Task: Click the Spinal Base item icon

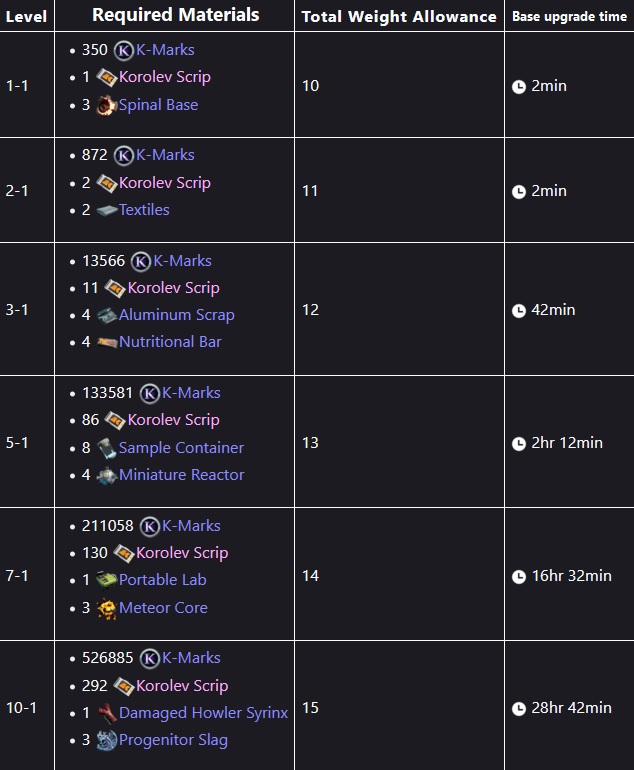Action: [107, 105]
